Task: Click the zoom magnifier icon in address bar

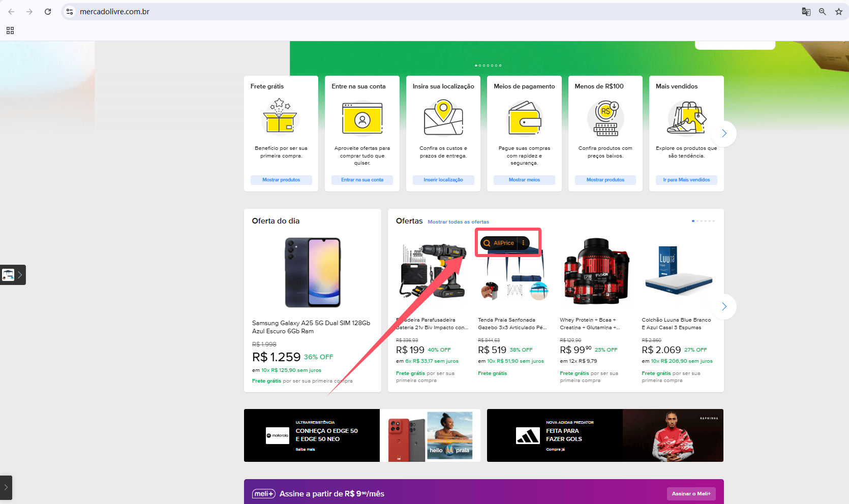Action: tap(823, 12)
